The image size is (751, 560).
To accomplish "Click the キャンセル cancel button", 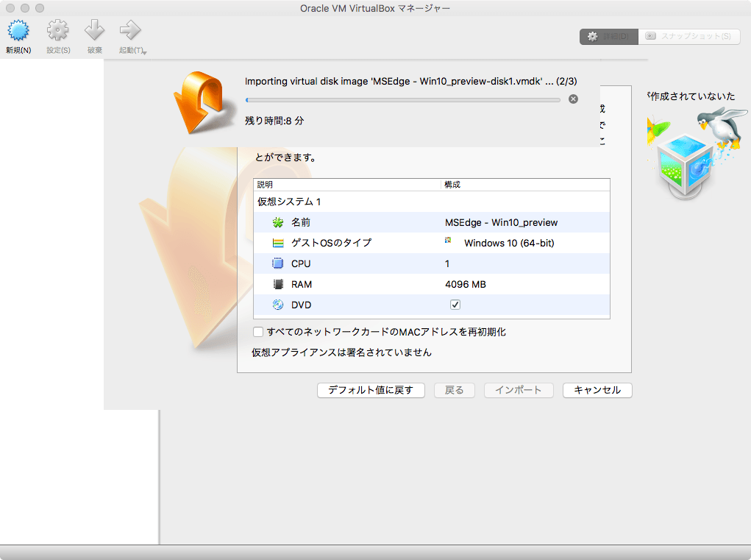I will (597, 390).
